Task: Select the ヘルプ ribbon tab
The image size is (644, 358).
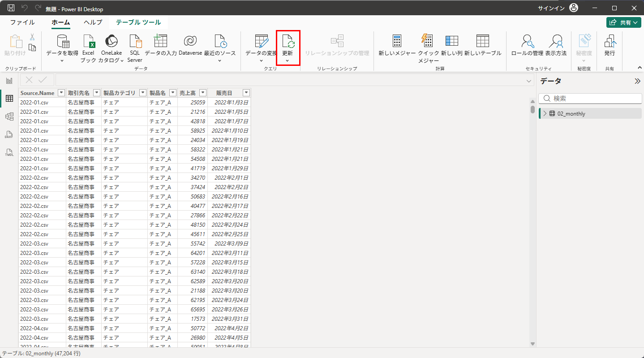Action: tap(93, 22)
